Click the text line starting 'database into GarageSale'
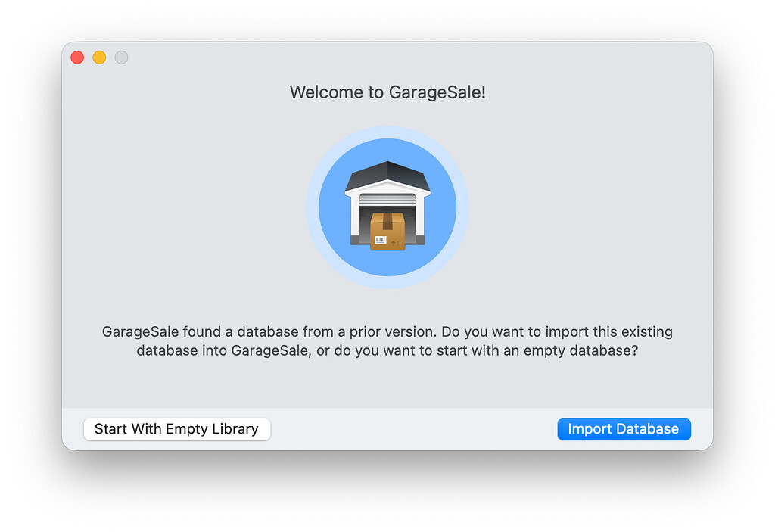The height and width of the screenshot is (532, 775). point(387,351)
